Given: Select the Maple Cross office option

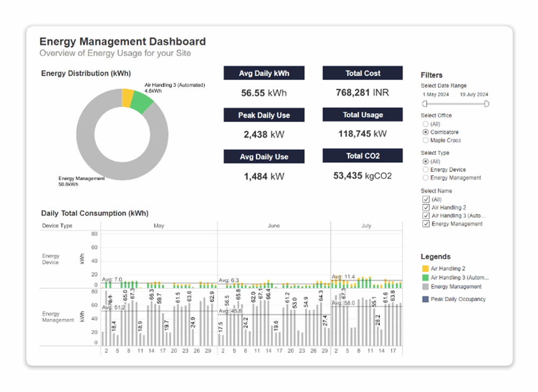Looking at the screenshot, I should pos(426,140).
